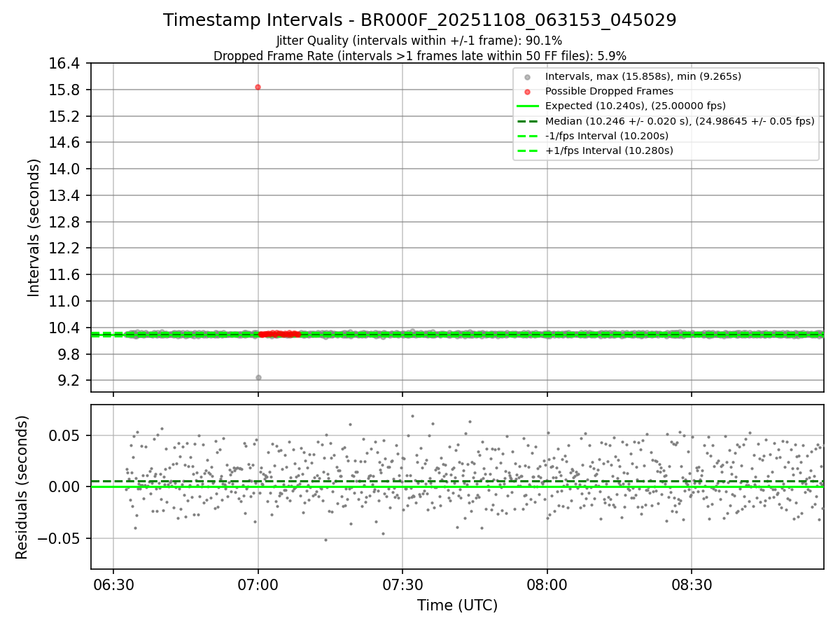Image resolution: width=840 pixels, height=630 pixels.
Task: Click the 'Intervals (seconds)' y-axis label
Action: point(34,227)
